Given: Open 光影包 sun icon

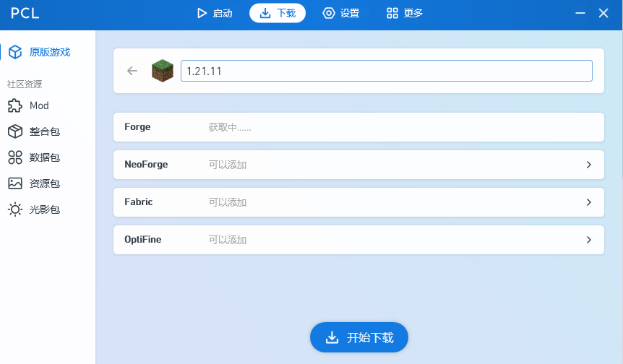Looking at the screenshot, I should coord(15,209).
